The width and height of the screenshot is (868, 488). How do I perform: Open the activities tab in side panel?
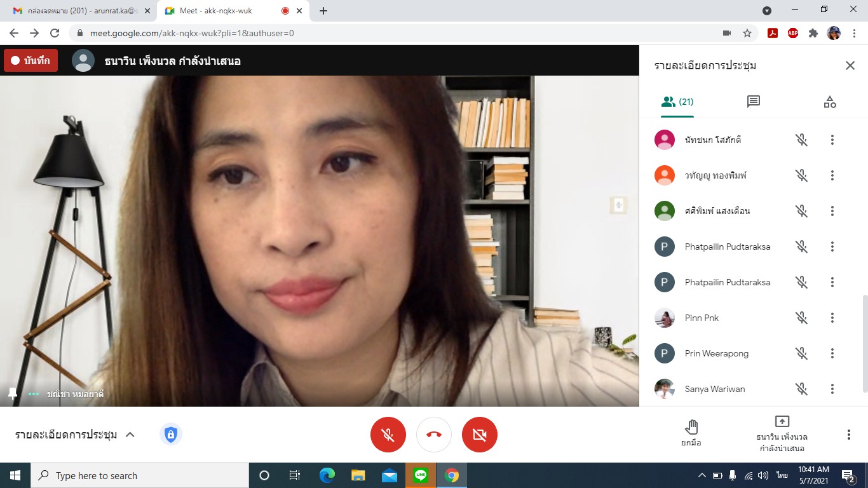829,102
